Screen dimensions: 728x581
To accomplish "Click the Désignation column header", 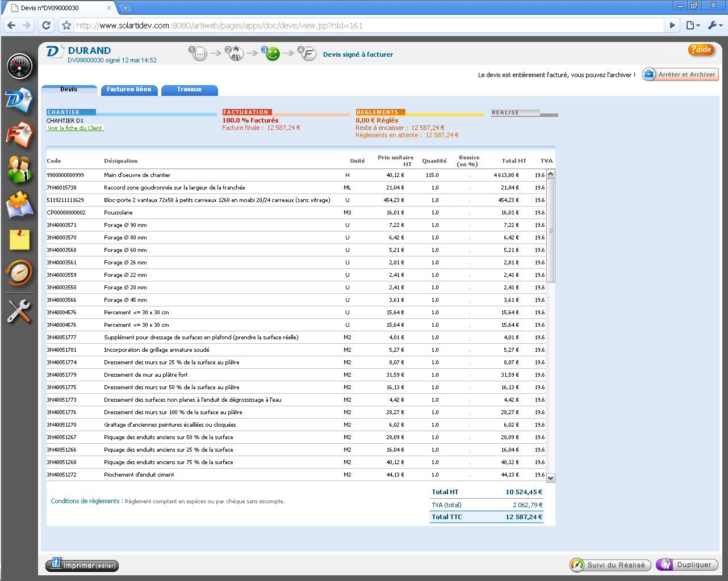I will (121, 161).
